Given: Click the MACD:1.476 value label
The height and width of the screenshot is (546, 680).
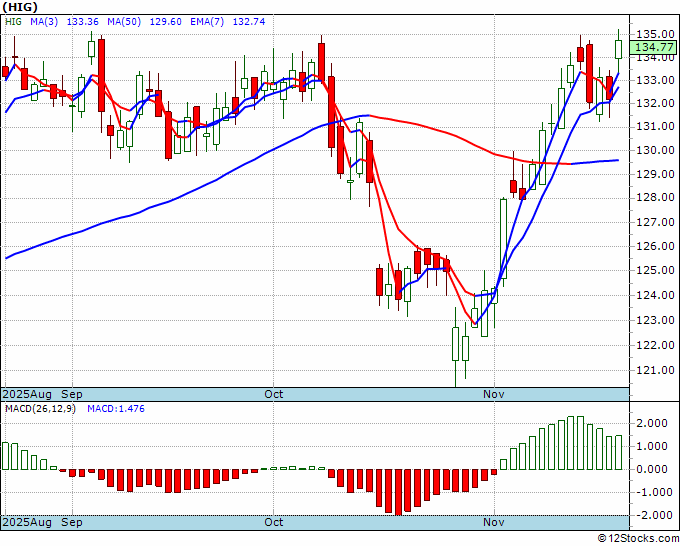Looking at the screenshot, I should [116, 409].
